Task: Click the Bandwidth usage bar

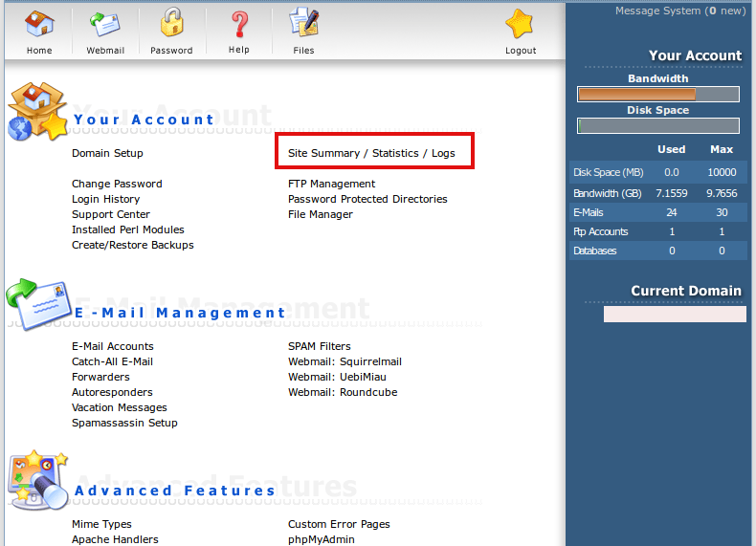Action: pyautogui.click(x=657, y=95)
